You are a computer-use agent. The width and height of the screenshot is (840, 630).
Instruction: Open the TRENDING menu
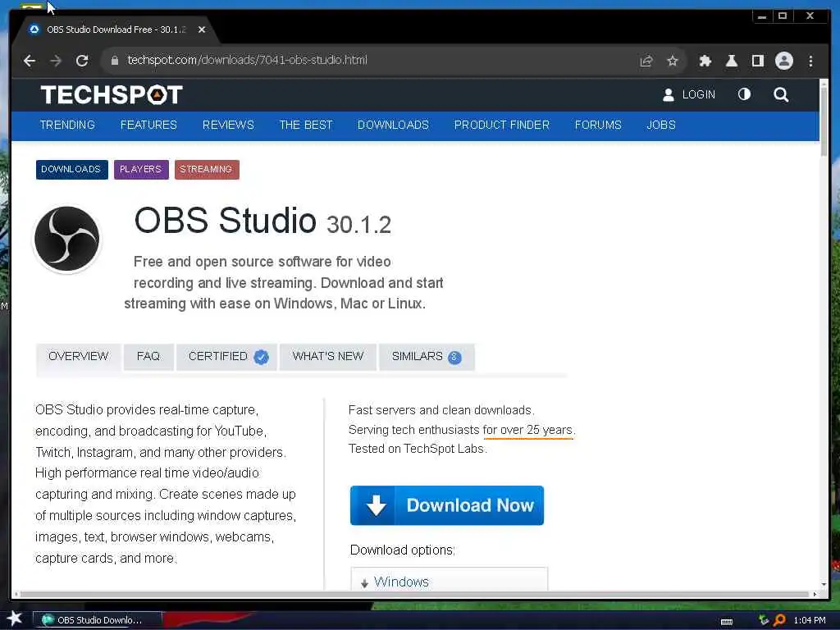pos(67,125)
